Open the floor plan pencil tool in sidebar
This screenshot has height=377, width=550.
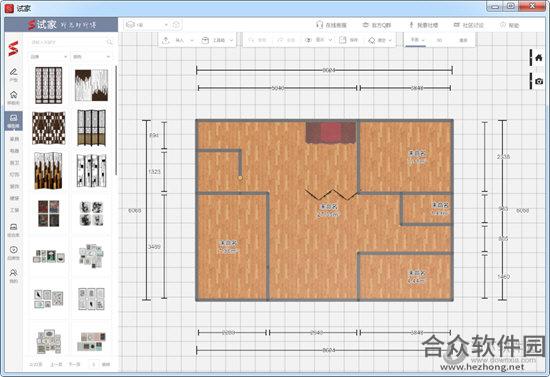[x=13, y=74]
